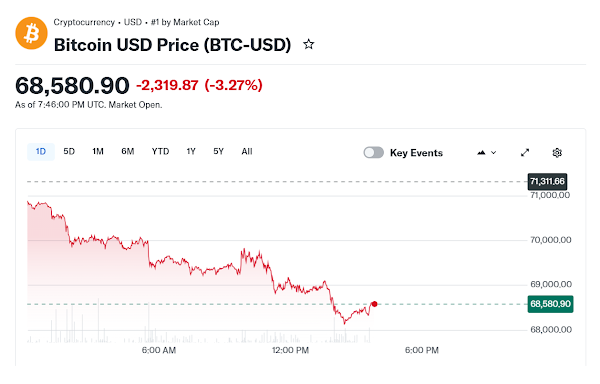Select the 1M chart range
The height and width of the screenshot is (384, 600).
coord(98,151)
